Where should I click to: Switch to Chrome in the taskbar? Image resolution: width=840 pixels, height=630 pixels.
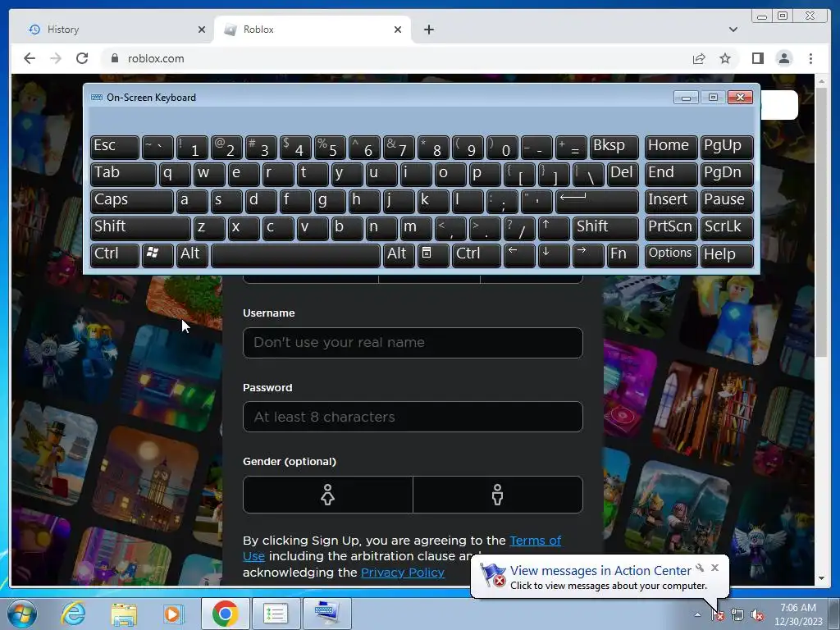point(225,614)
